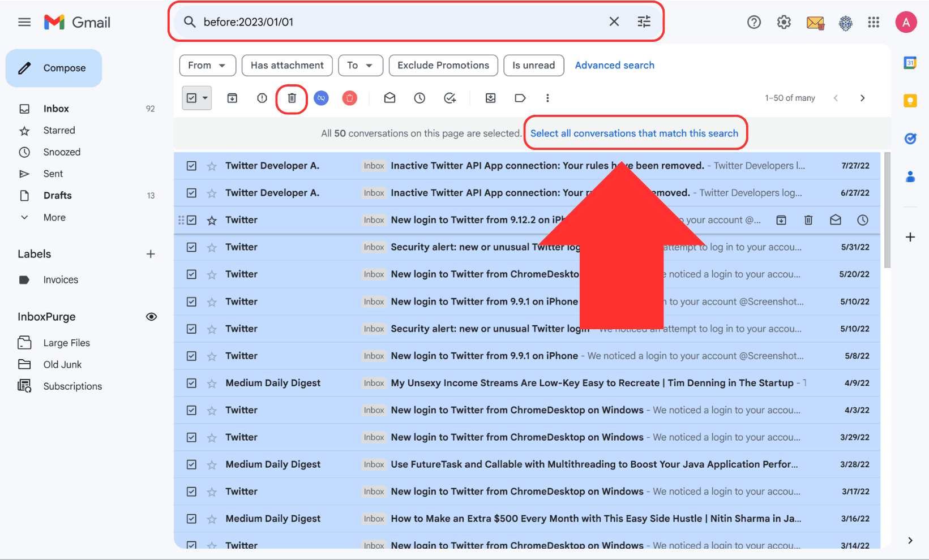Uncheck the Twitter 4/3/22 email
The width and height of the screenshot is (929, 560).
click(x=191, y=410)
